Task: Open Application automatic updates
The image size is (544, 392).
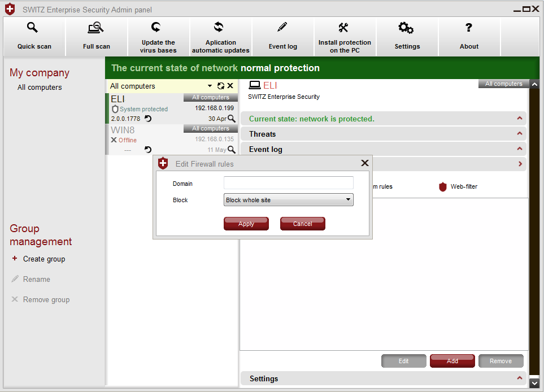Action: (x=220, y=37)
